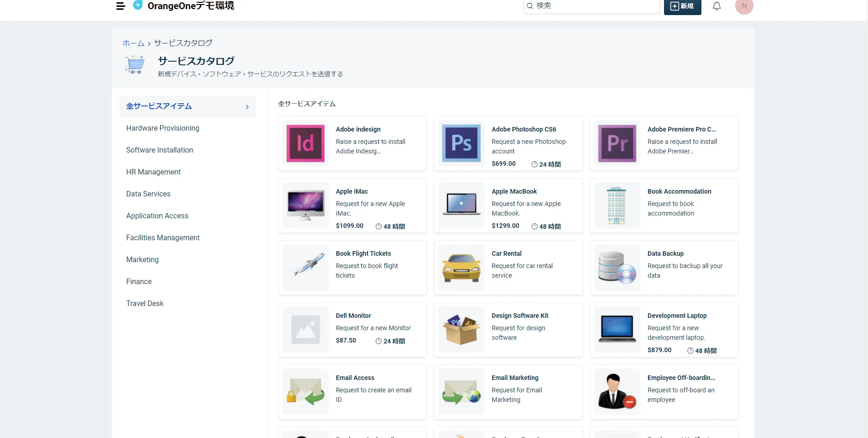This screenshot has width=868, height=438.
Task: Click the $87.50 Dell Monitor price
Action: click(346, 340)
